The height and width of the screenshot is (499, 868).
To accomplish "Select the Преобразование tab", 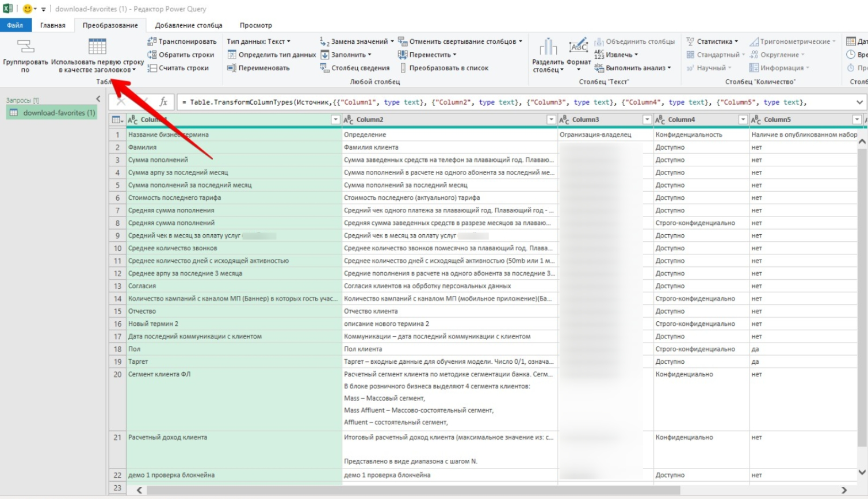I will [110, 25].
